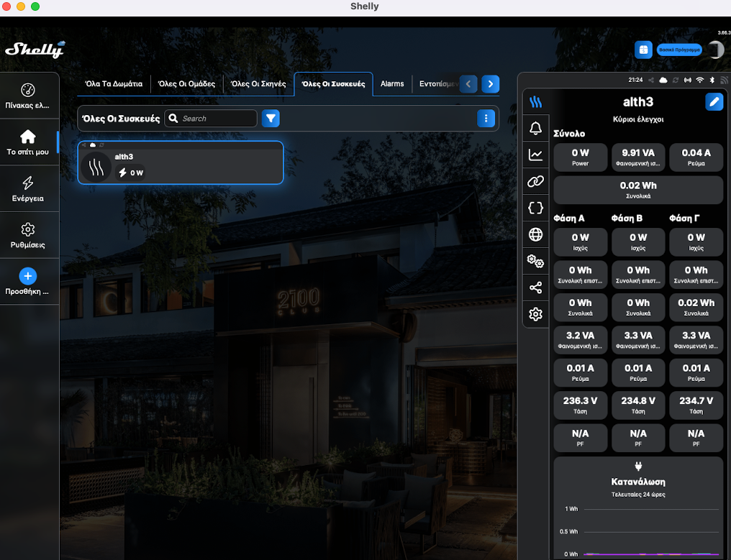The width and height of the screenshot is (731, 560).
Task: Open the Όλες Οι Σκηνές tab
Action: click(x=258, y=84)
